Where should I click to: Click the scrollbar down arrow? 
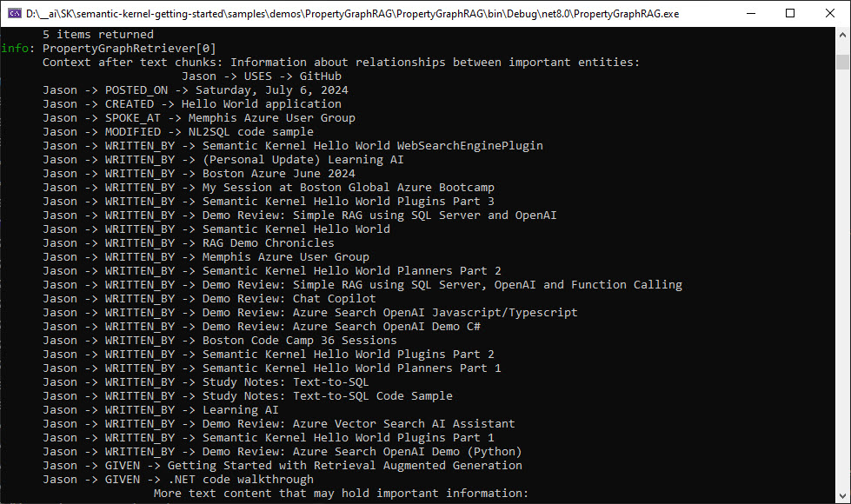[842, 496]
